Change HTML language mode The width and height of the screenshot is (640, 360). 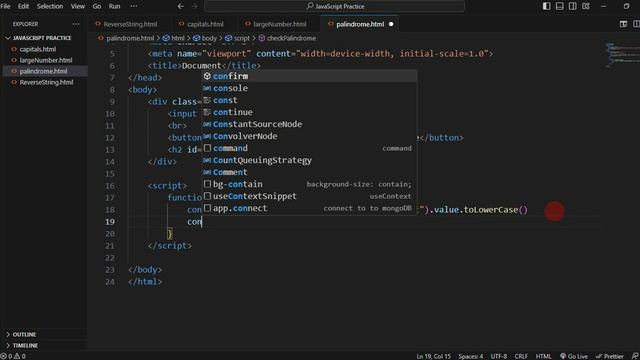(x=543, y=356)
